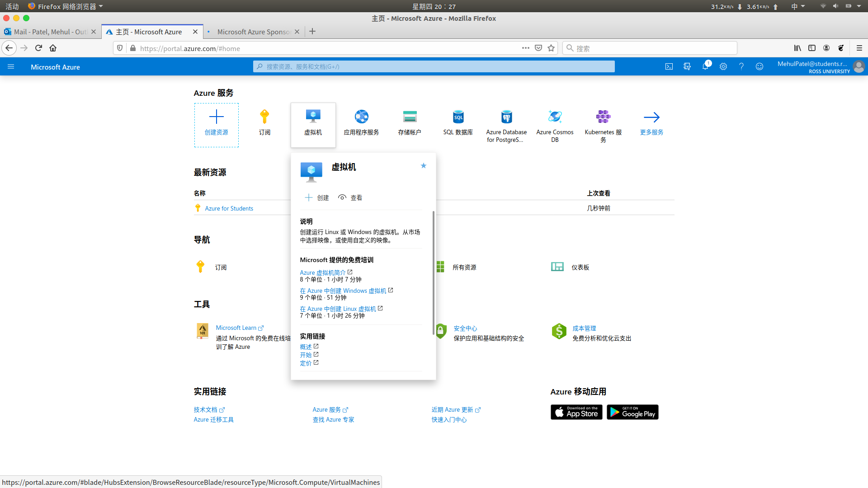The width and height of the screenshot is (868, 488).
Task: Click Firefox 搜索 search box
Action: pos(650,48)
